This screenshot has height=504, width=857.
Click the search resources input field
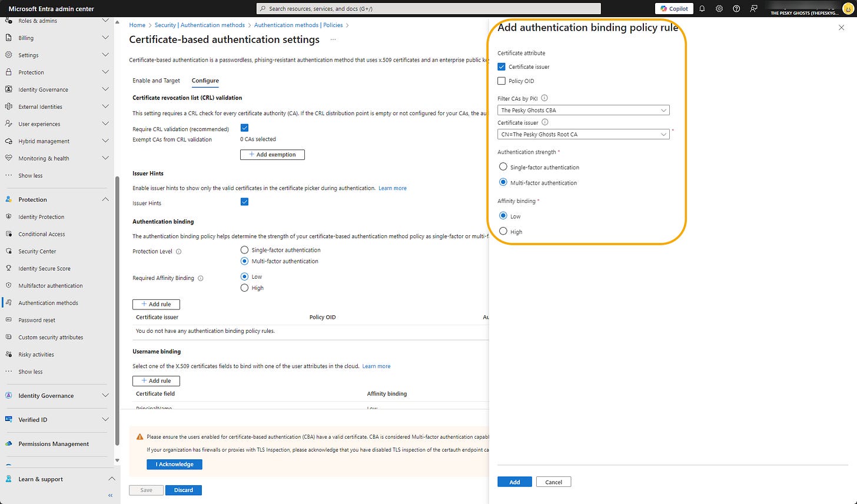tap(429, 9)
